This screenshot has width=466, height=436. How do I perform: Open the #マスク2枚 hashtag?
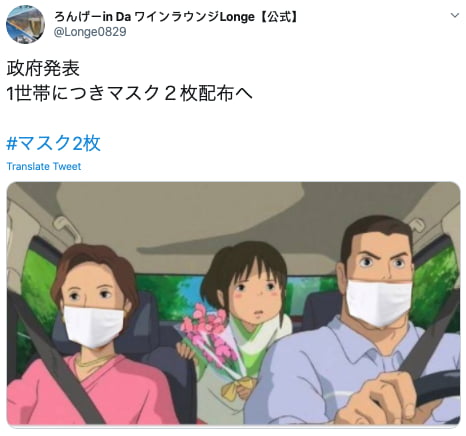click(53, 143)
